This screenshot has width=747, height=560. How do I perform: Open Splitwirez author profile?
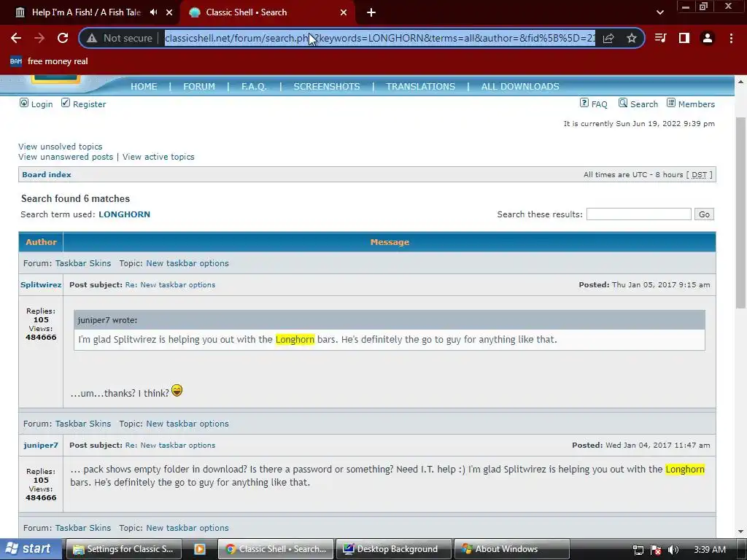[41, 285]
